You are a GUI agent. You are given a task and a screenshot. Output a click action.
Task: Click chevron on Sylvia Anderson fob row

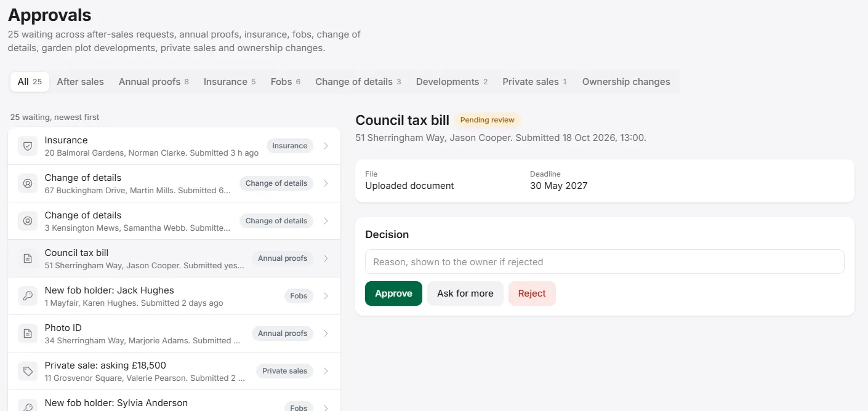point(326,407)
